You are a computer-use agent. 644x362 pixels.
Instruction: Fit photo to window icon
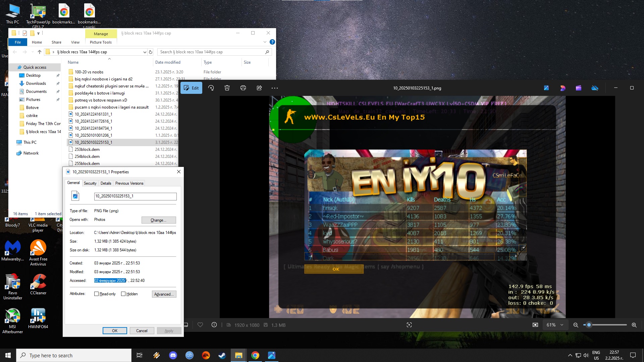coord(535,325)
